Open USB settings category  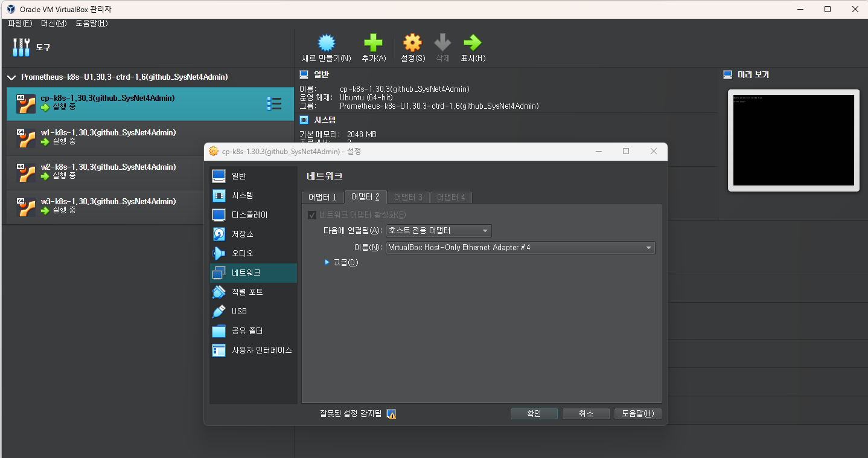point(254,311)
